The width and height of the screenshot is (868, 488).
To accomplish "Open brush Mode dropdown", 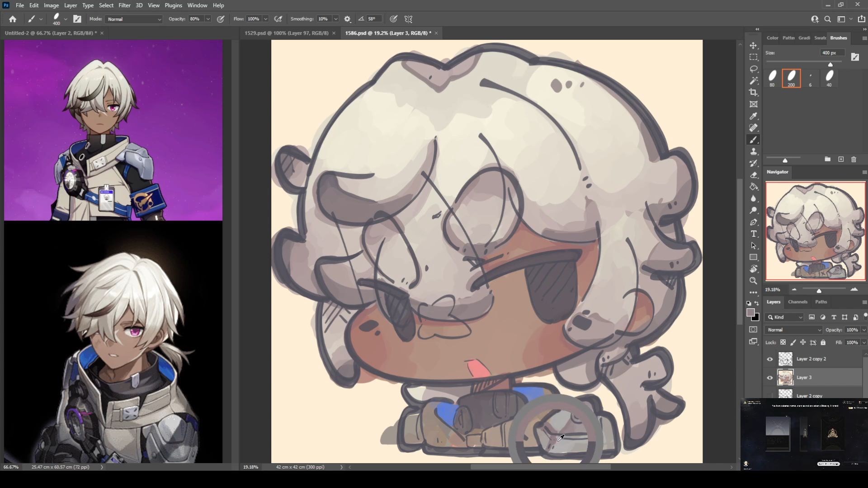I will point(134,19).
